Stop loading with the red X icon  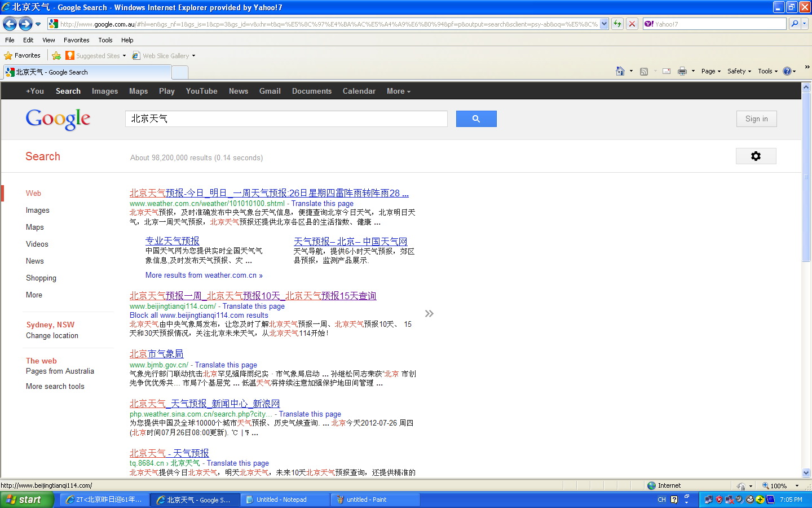(x=632, y=24)
